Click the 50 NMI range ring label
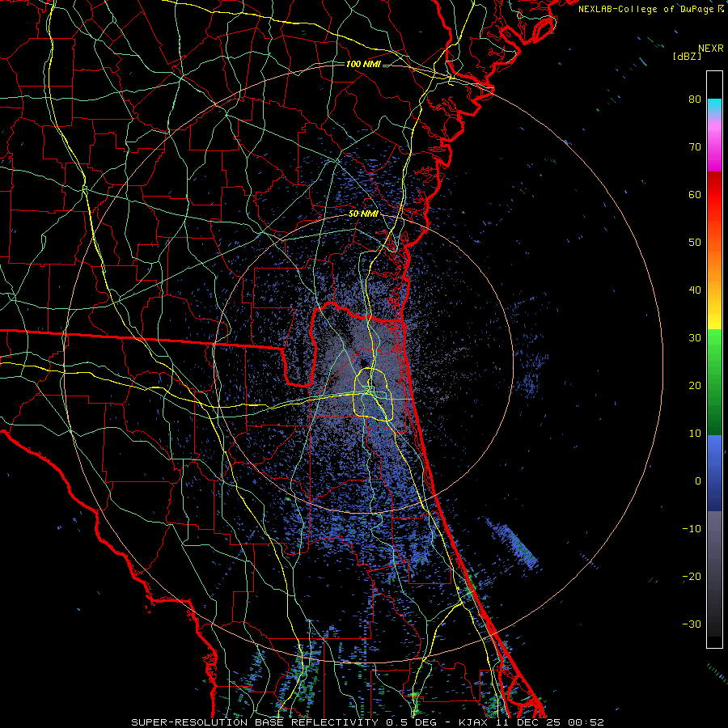This screenshot has width=728, height=728. (363, 214)
